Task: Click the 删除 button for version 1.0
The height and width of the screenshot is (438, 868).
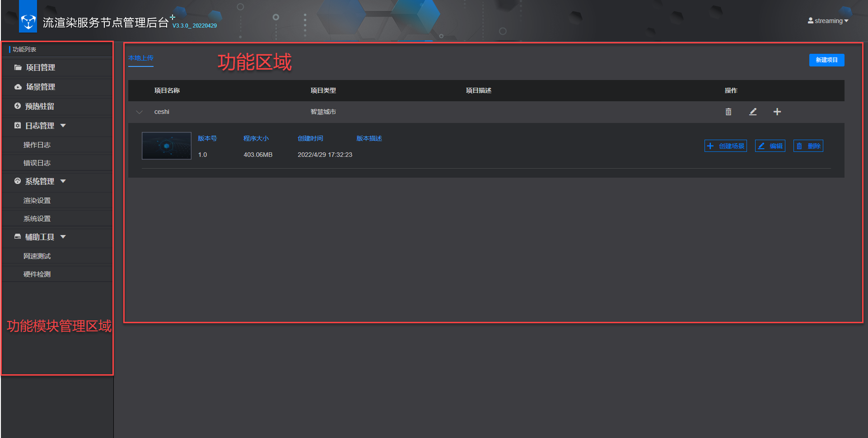Action: click(808, 146)
